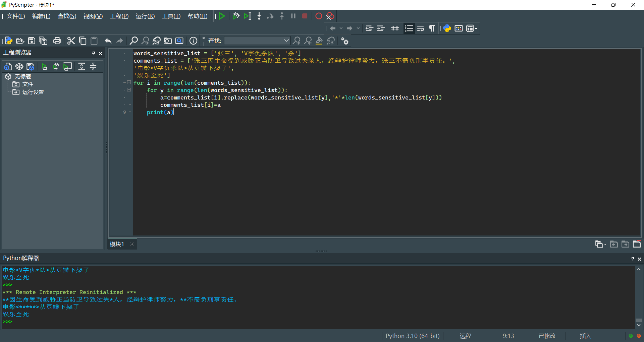The image size is (644, 342).
Task: Click the printer icon to print
Action: (x=57, y=41)
